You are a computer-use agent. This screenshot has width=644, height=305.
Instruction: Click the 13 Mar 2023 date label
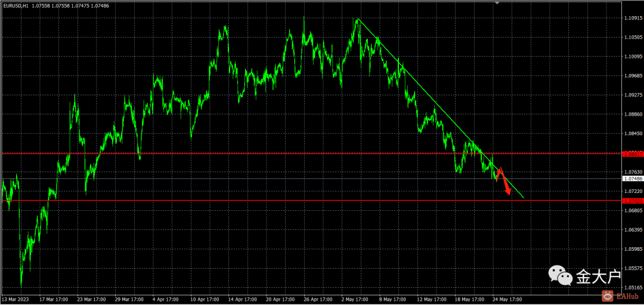click(x=14, y=299)
